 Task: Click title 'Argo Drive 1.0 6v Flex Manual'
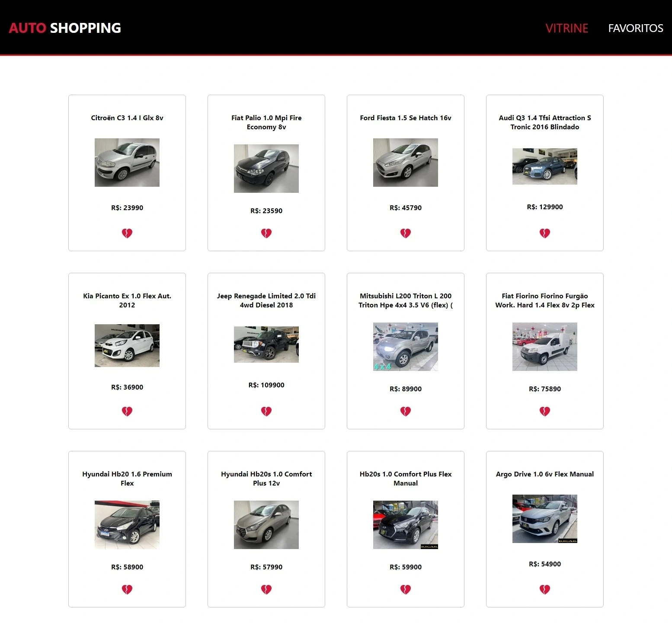click(545, 474)
